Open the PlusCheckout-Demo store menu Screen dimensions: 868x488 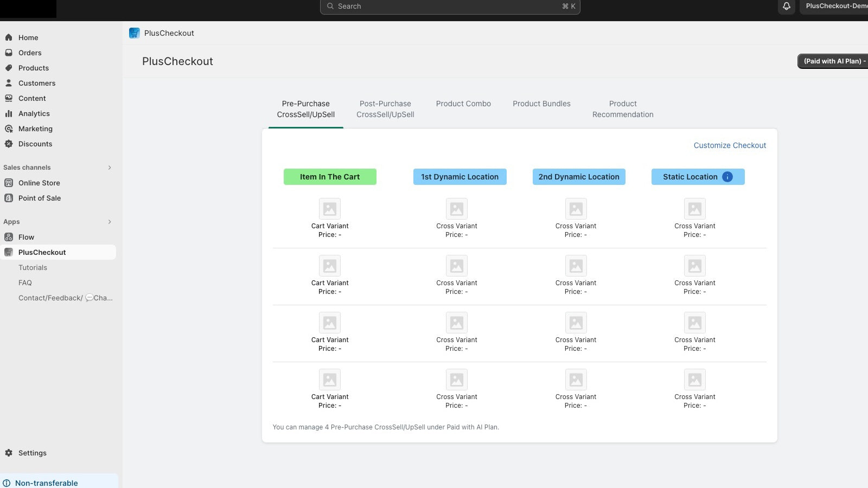click(x=835, y=7)
